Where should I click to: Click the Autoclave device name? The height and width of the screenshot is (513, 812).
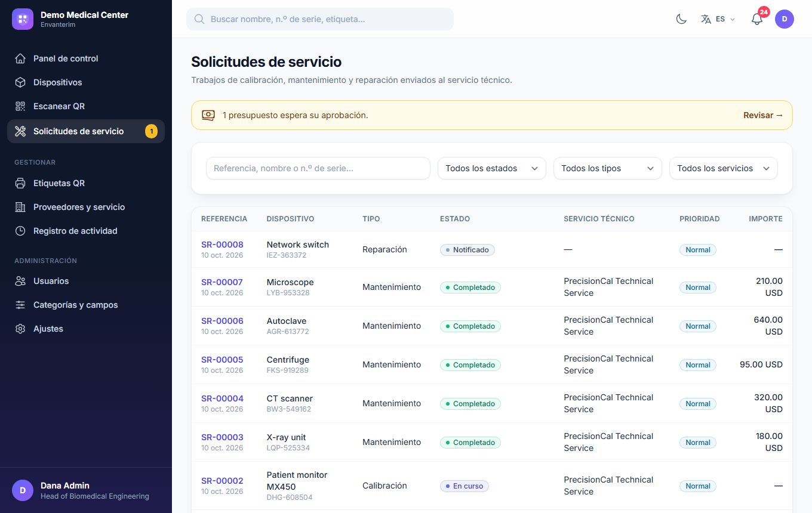287,321
